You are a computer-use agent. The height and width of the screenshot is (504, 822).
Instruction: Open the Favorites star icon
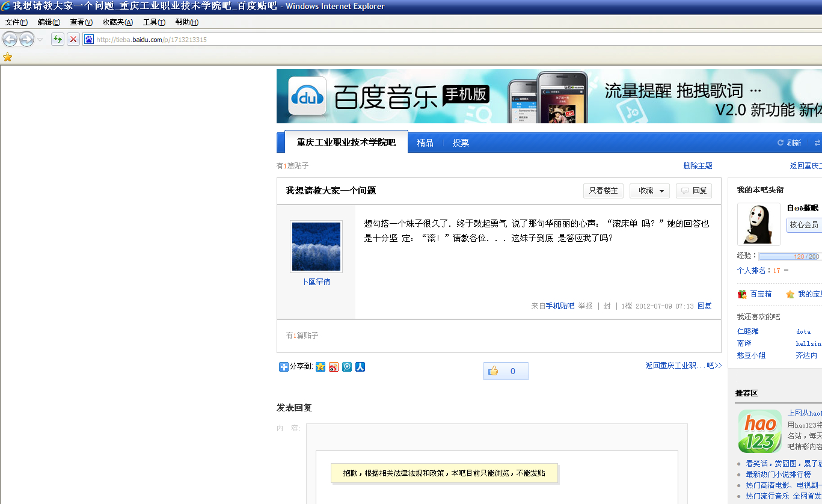(7, 57)
